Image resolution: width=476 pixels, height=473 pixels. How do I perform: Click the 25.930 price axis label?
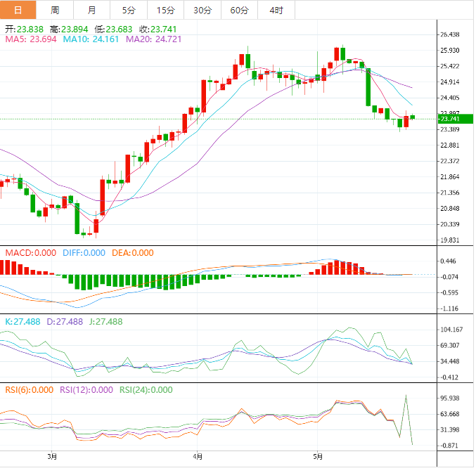450,51
